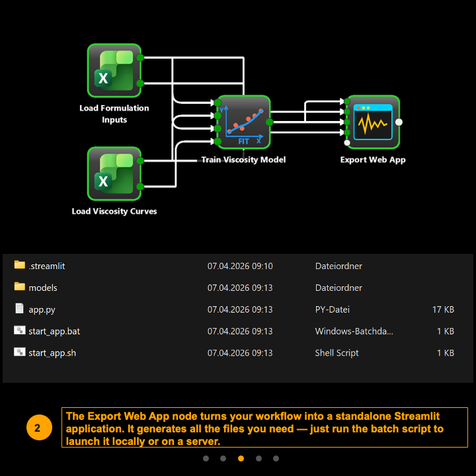Click the Export Web App node label

[x=373, y=159]
